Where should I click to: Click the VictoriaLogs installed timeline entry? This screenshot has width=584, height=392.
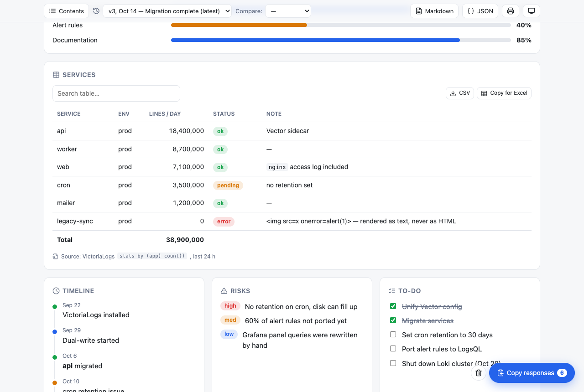pos(96,315)
